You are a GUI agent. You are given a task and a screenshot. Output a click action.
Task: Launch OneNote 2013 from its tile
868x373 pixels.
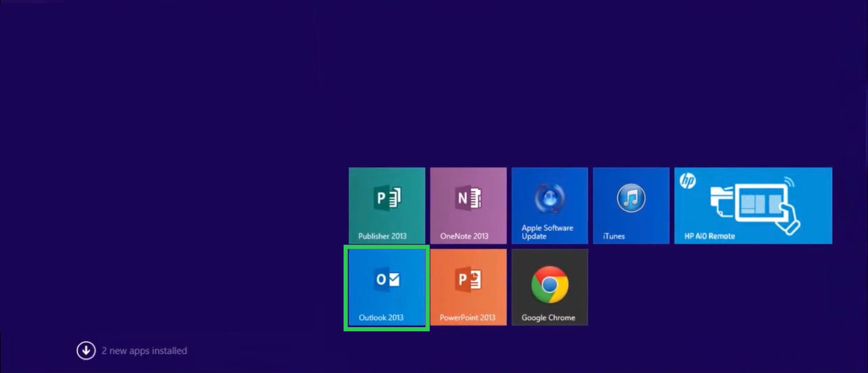[468, 205]
